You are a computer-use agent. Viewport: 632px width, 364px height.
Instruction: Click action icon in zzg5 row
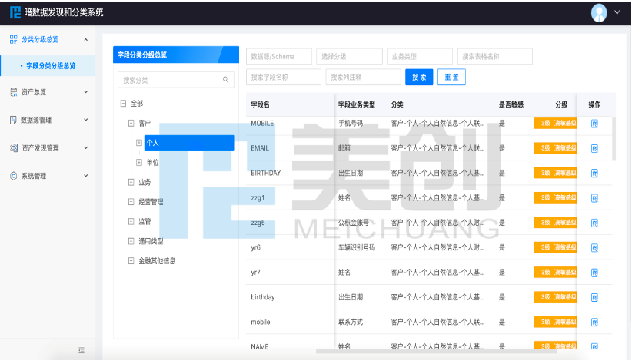click(x=594, y=223)
